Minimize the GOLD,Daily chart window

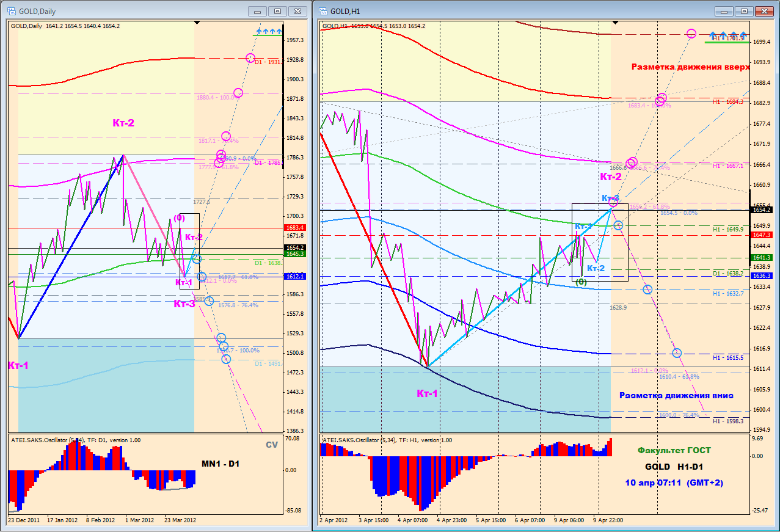coord(259,11)
